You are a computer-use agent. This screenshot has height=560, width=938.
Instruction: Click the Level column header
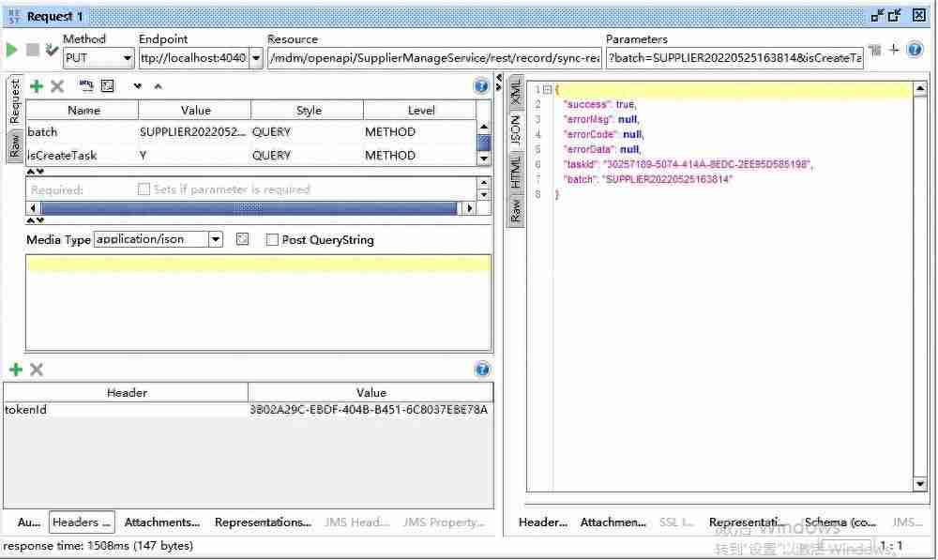419,110
